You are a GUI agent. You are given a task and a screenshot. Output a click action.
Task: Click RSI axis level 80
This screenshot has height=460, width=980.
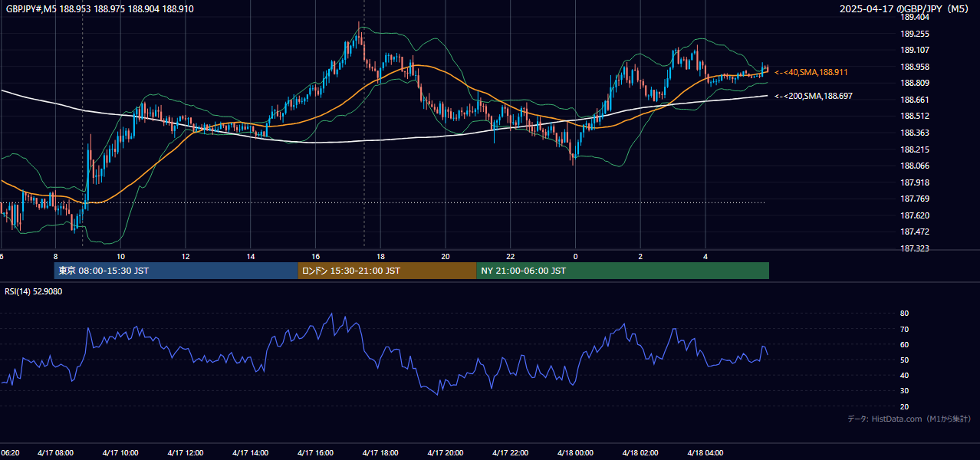(x=904, y=314)
